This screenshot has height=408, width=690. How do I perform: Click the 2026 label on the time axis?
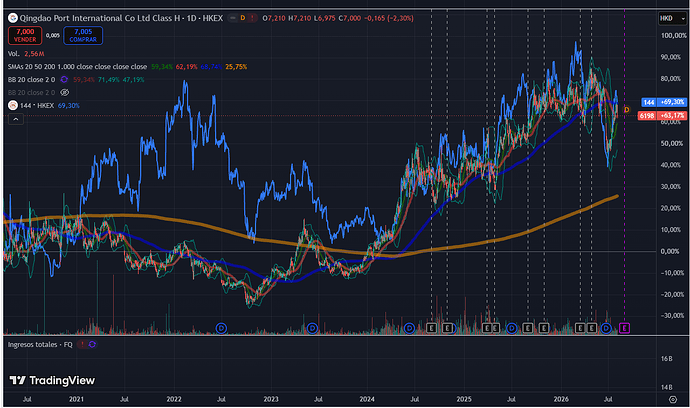(561, 399)
